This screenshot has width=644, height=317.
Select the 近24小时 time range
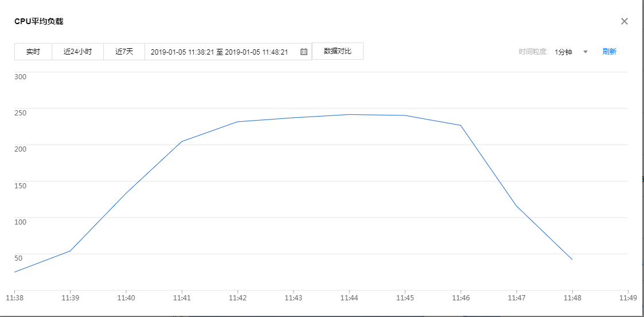pos(77,52)
